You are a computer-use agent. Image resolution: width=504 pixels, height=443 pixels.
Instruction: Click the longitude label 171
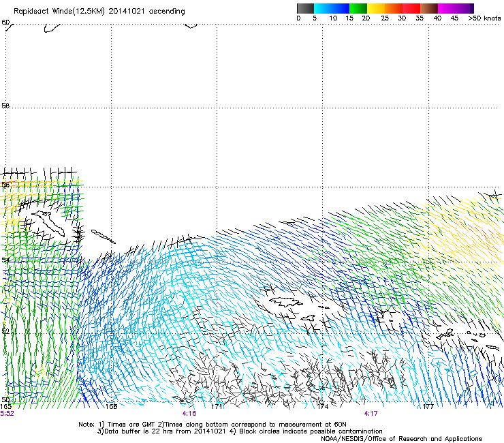(217, 407)
